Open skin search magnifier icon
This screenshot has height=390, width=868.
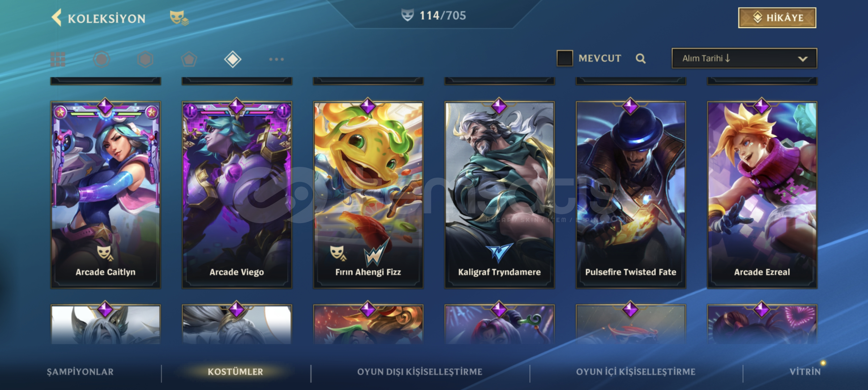(x=641, y=58)
